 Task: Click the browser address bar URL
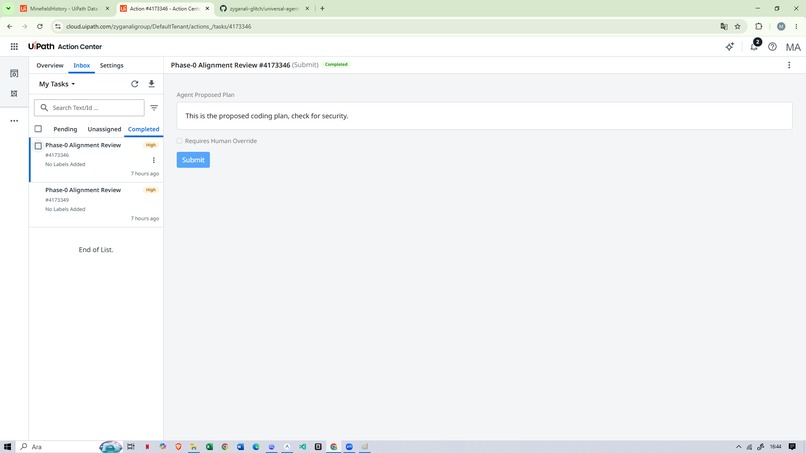click(x=158, y=26)
